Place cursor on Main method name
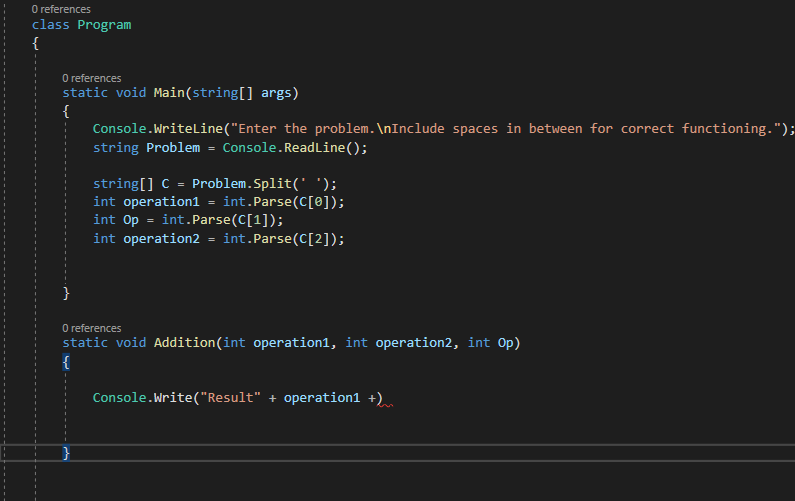The width and height of the screenshot is (795, 501). click(x=169, y=93)
